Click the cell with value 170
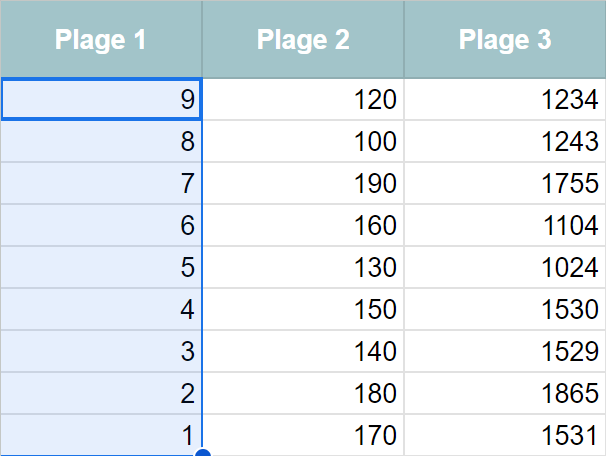This screenshot has height=456, width=606. pos(303,435)
